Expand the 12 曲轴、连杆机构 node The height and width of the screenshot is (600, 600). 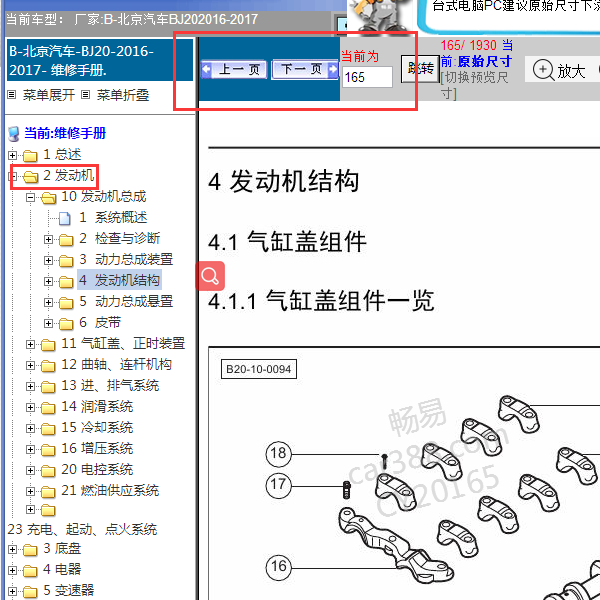(30, 365)
